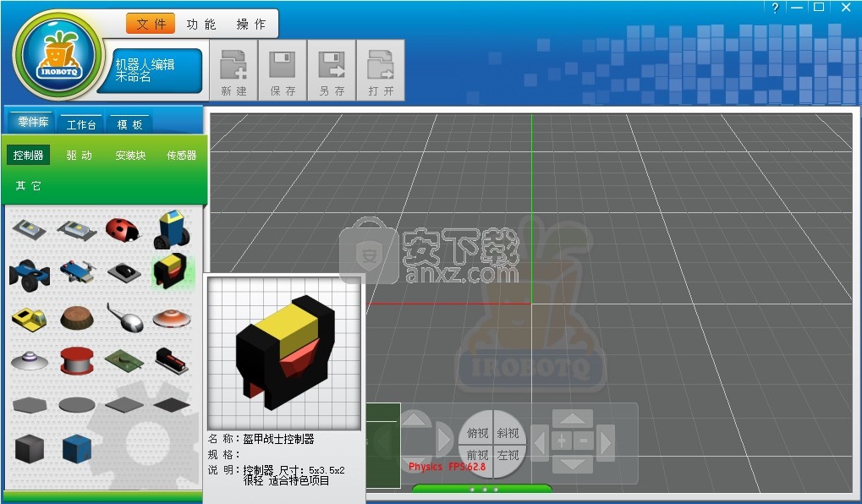
Task: Pan the view down with the bottom arrow
Action: tap(573, 463)
